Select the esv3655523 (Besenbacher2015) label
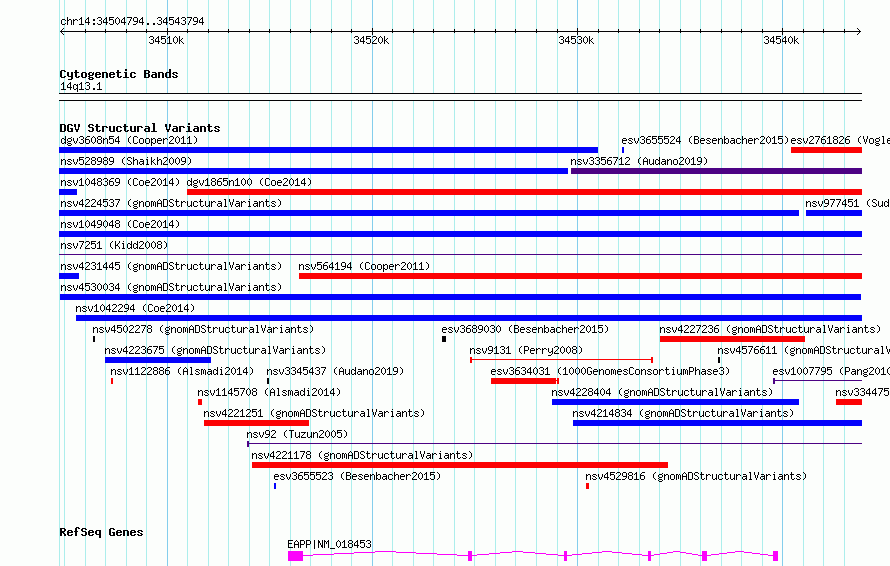Screen dimensions: 890x566 (357, 476)
